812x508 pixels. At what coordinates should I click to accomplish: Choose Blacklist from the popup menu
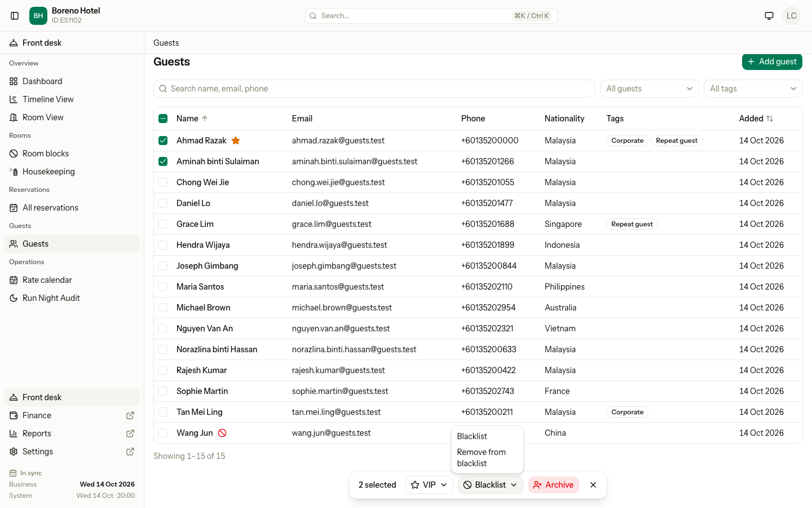coord(487,436)
